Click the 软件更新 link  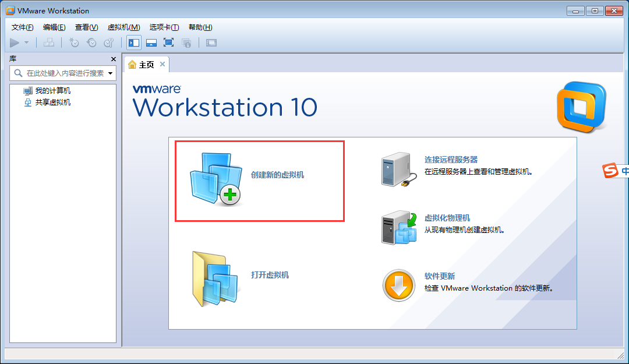click(440, 276)
